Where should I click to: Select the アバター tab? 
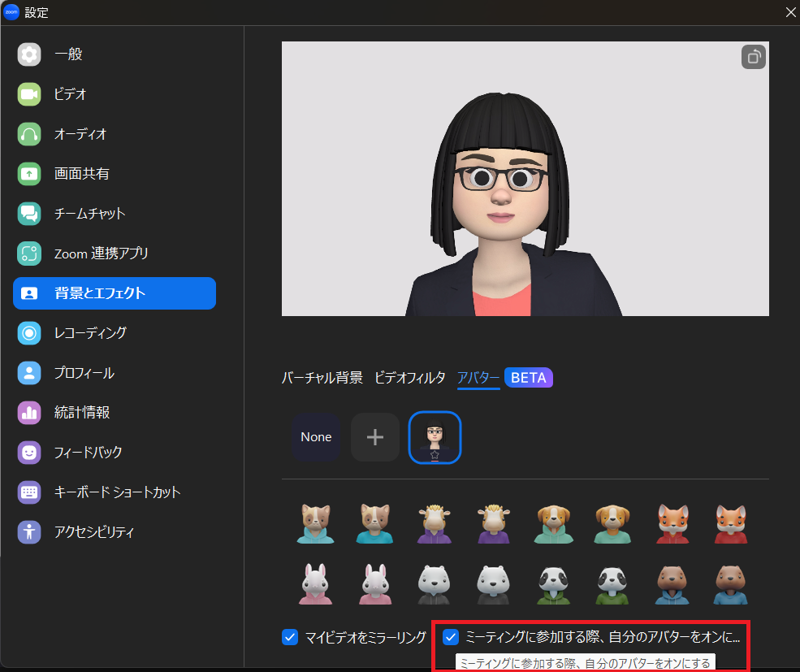[478, 378]
